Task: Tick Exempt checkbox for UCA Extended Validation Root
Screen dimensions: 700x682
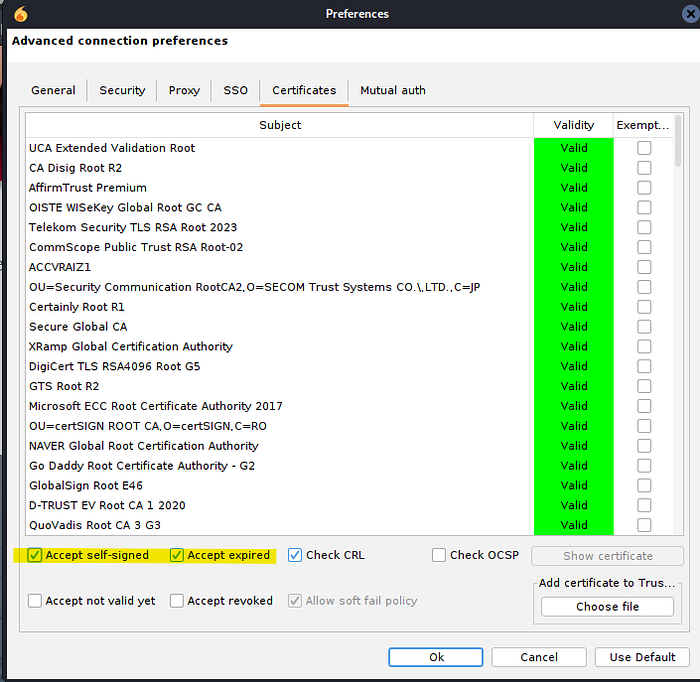Action: [x=644, y=148]
